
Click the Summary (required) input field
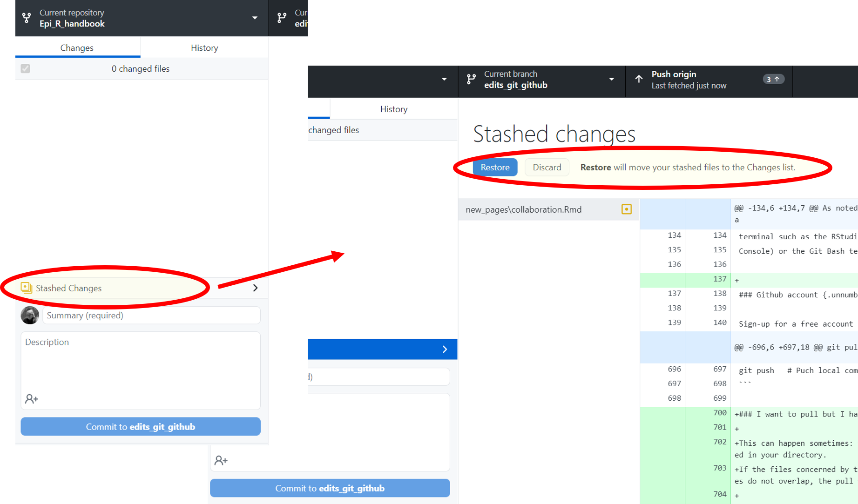151,315
